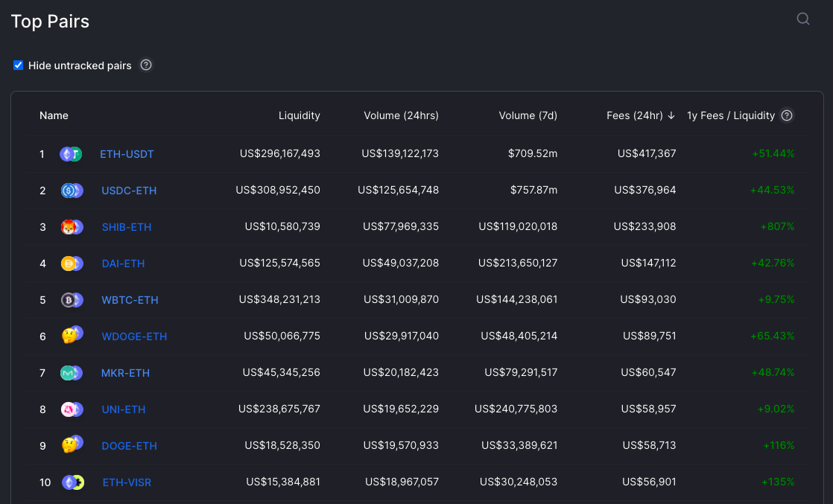Open the ETH-VISR pair link
The image size is (833, 504).
tap(127, 482)
